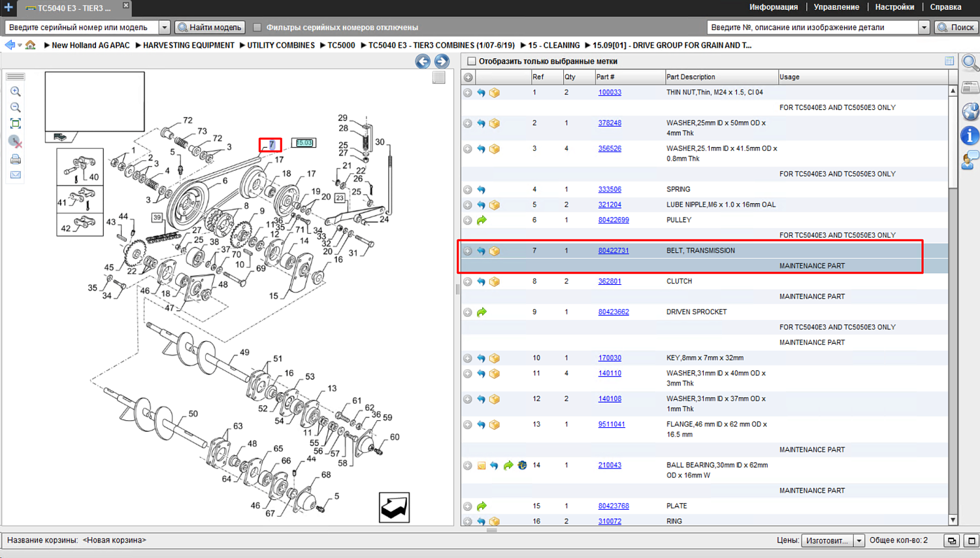Click the 'Поиск' search button
980x558 pixels.
coord(956,27)
